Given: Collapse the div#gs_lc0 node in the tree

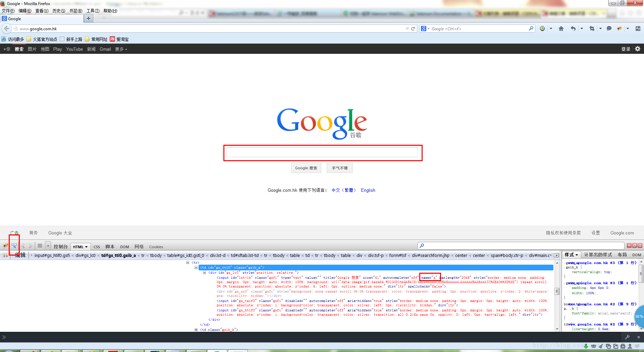Looking at the screenshot, I should pos(204,272).
